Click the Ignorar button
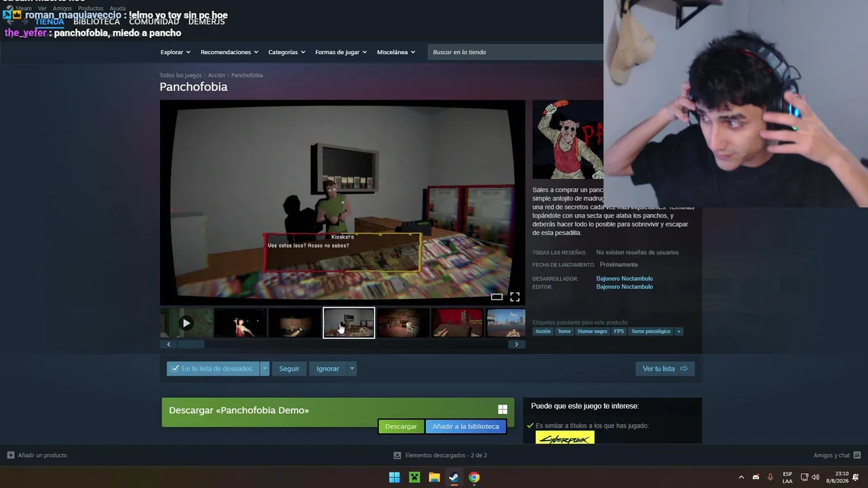The width and height of the screenshot is (868, 488). tap(328, 369)
